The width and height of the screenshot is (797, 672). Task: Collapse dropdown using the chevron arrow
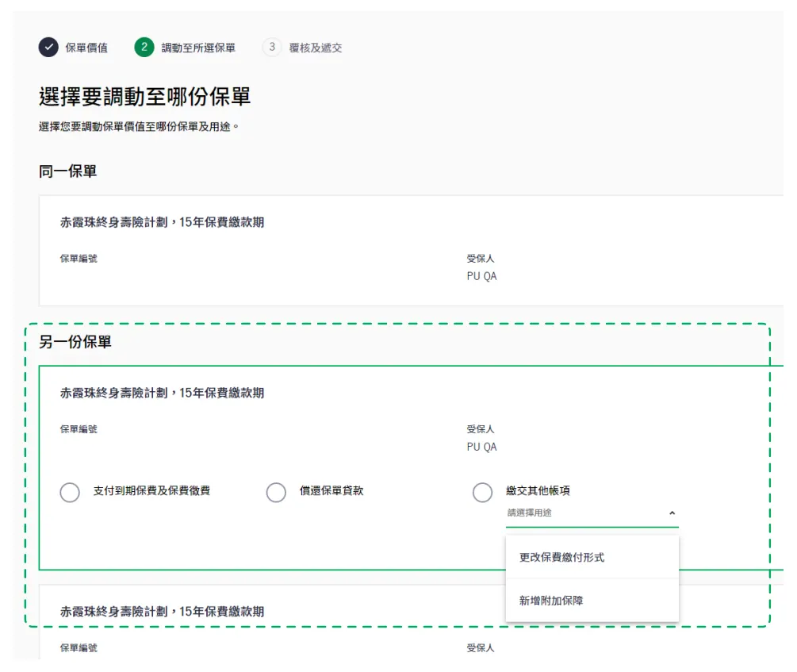[672, 513]
